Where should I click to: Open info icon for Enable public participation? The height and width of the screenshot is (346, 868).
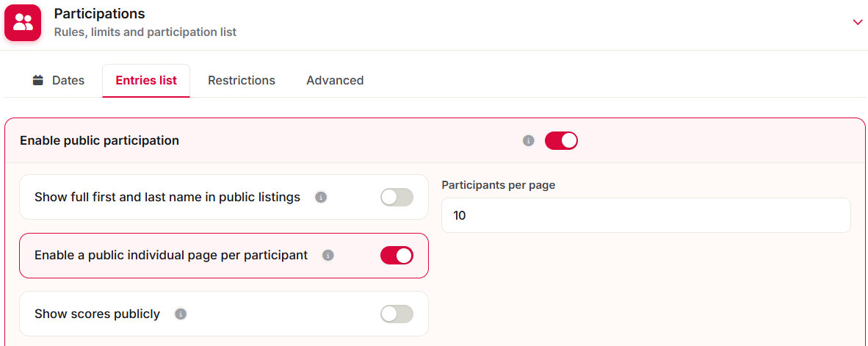(529, 140)
